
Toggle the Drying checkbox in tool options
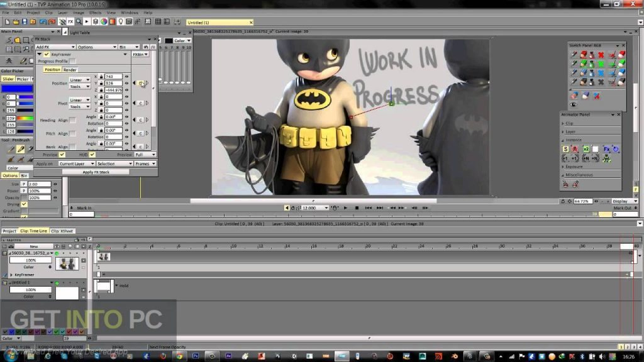[25, 204]
